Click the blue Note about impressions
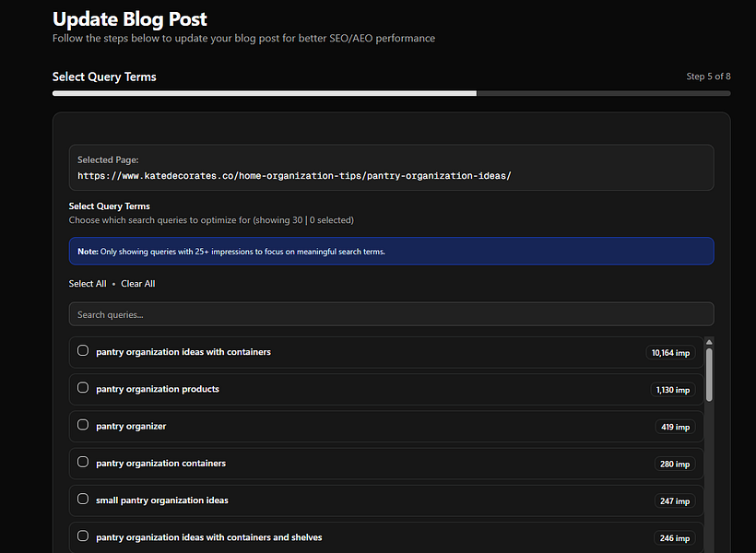 point(391,252)
